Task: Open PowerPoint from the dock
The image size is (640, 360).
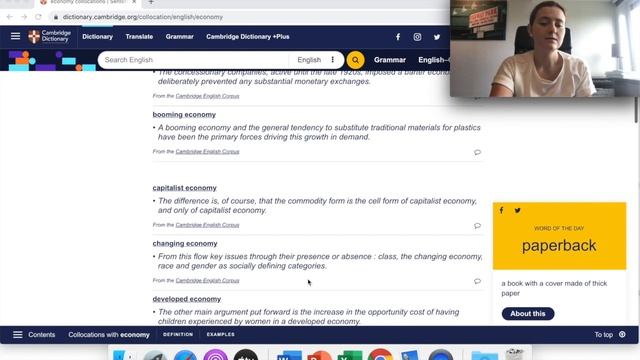Action: [320, 355]
